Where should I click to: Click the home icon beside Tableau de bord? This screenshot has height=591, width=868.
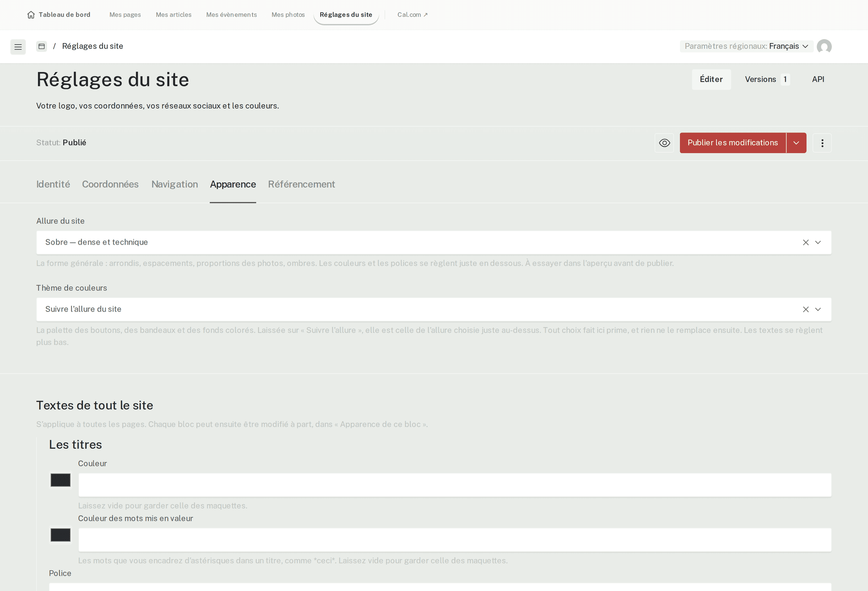[31, 14]
